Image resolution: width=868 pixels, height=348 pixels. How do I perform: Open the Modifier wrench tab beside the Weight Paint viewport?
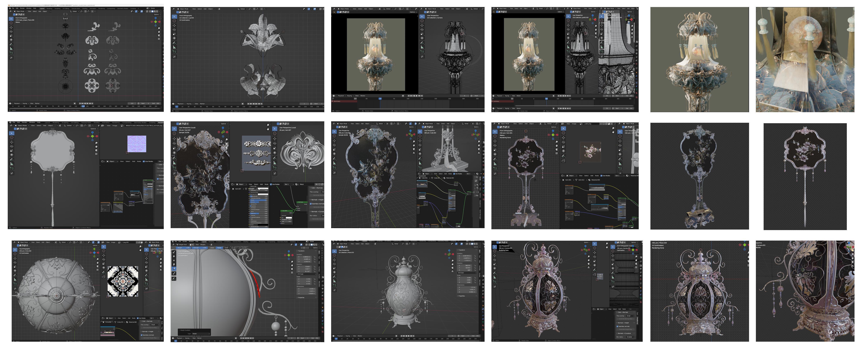click(323, 311)
